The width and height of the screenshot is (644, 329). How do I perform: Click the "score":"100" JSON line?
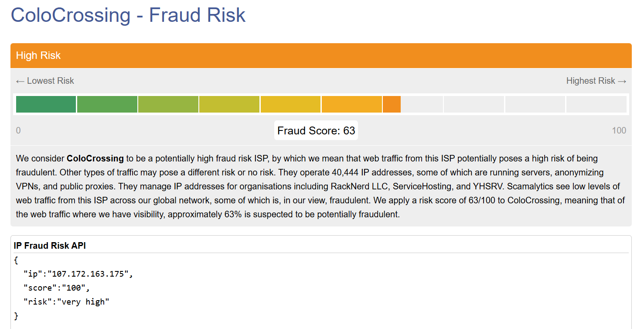tap(57, 288)
